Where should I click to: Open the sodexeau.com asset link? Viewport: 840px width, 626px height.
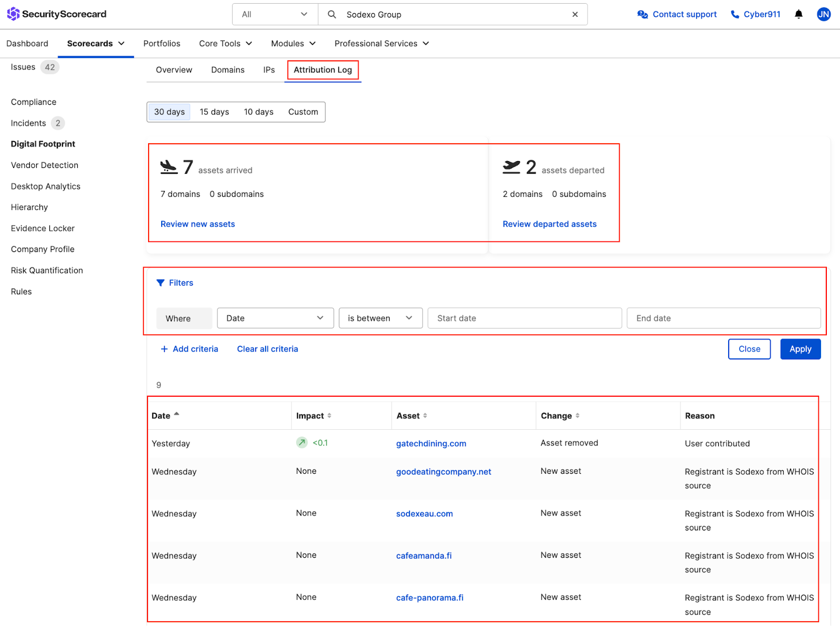pyautogui.click(x=424, y=514)
